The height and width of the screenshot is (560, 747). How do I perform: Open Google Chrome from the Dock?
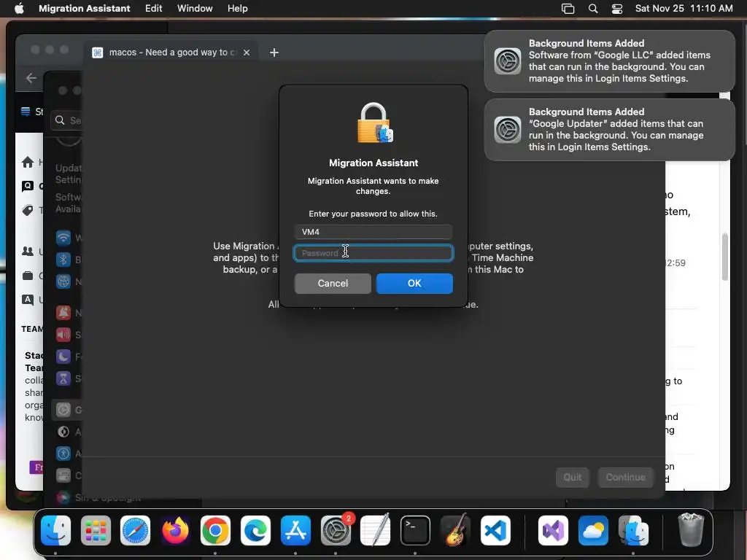[x=215, y=531]
